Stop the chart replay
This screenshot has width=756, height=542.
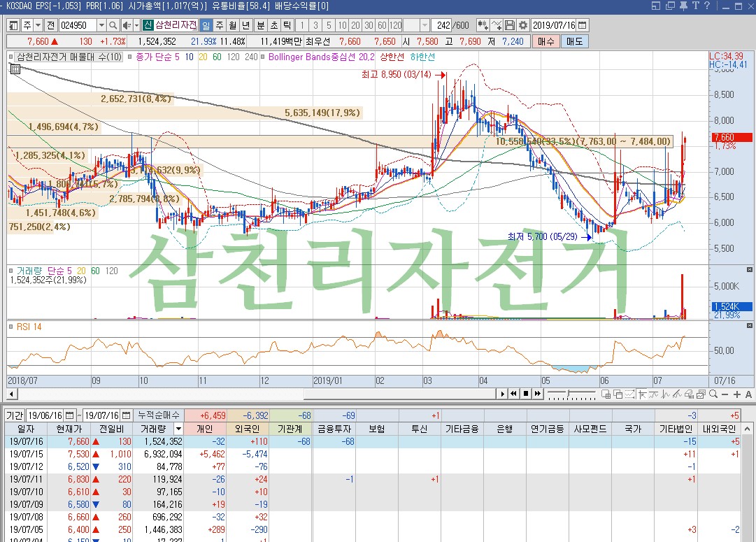pyautogui.click(x=525, y=394)
